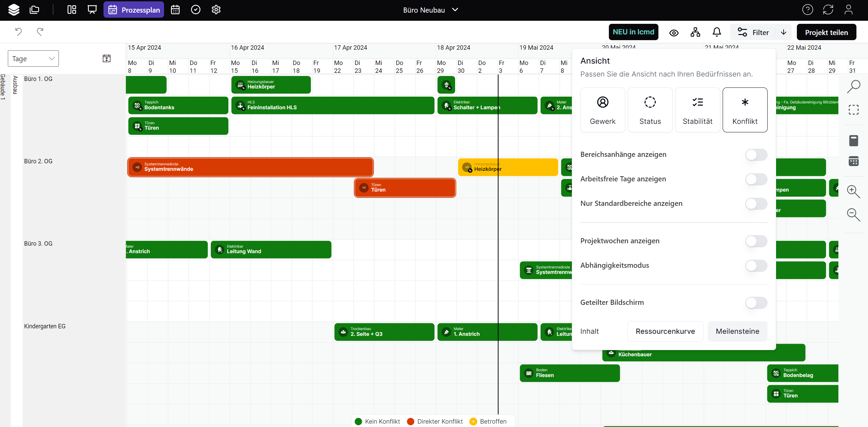This screenshot has width=868, height=427.
Task: Click the Ressourcenkurve button
Action: click(x=665, y=331)
